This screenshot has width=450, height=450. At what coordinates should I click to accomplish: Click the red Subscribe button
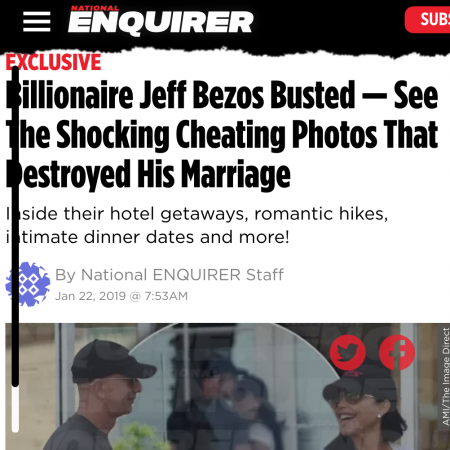pos(428,19)
